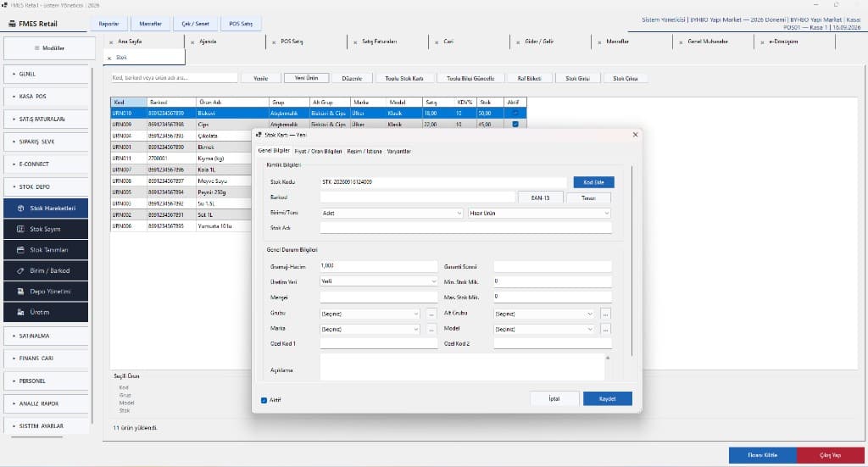Screen dimensions: 868x467
Task: Click the Açıklama box scroll-up arrow
Action: [x=608, y=358]
